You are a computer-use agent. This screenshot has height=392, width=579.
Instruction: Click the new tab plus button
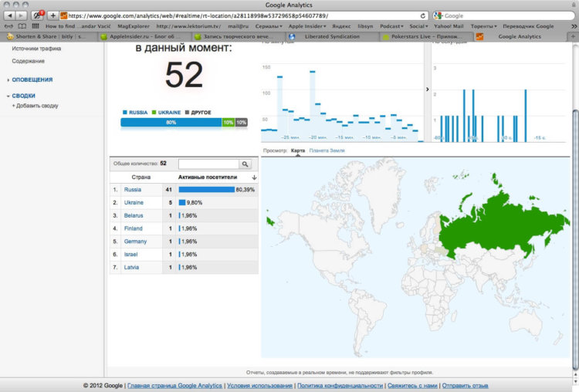(x=573, y=36)
